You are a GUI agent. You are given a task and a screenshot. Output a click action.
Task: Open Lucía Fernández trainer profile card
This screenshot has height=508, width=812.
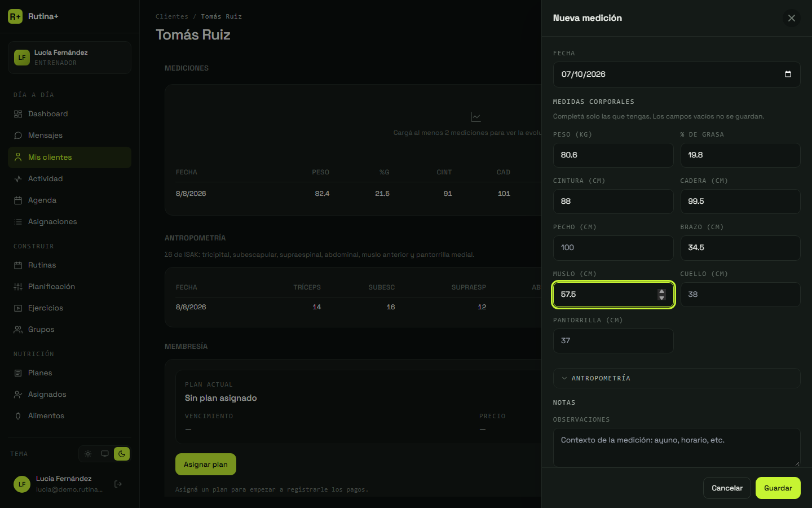tap(70, 58)
